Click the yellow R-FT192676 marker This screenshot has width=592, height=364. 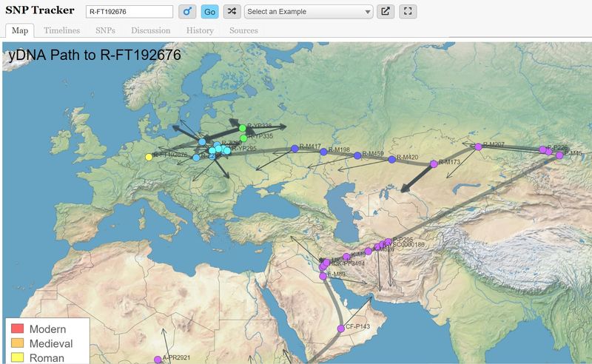point(149,156)
